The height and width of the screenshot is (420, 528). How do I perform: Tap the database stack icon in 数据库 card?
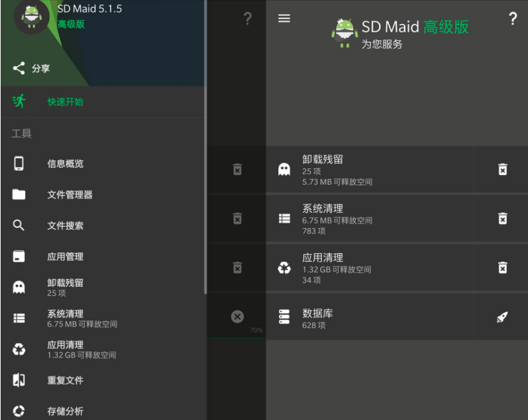[284, 317]
